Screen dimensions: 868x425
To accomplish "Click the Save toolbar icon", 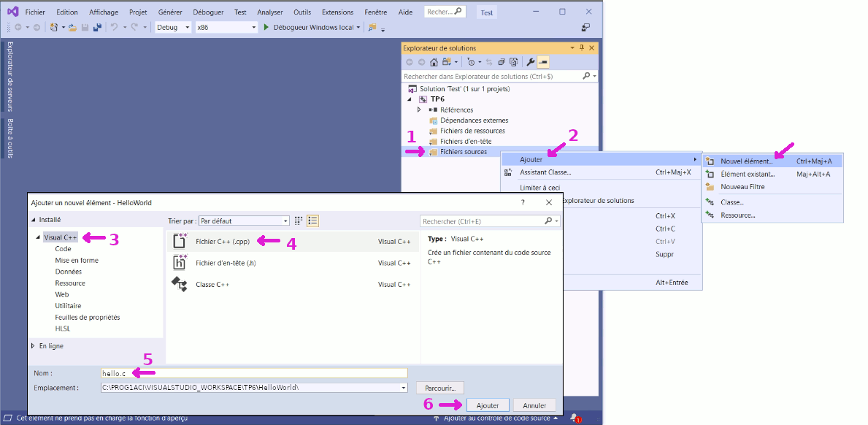I will (85, 27).
